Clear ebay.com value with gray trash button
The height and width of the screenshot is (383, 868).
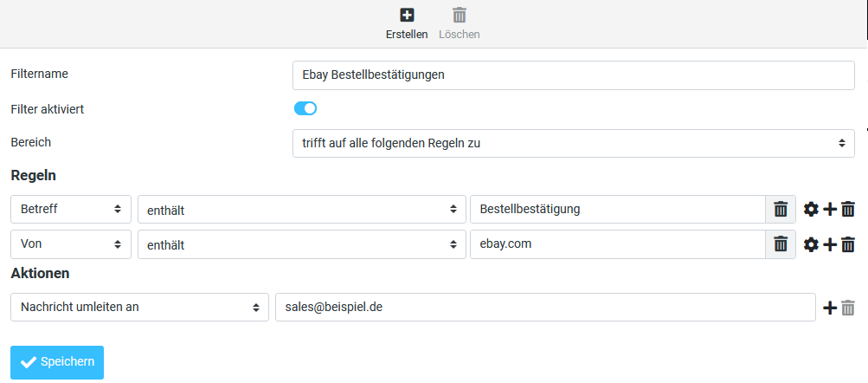pyautogui.click(x=781, y=244)
